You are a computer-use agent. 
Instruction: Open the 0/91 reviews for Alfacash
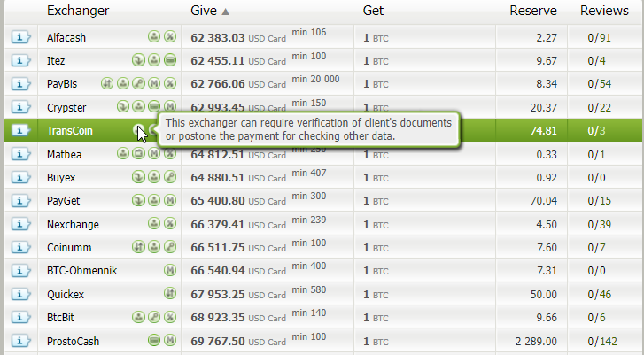click(x=599, y=38)
